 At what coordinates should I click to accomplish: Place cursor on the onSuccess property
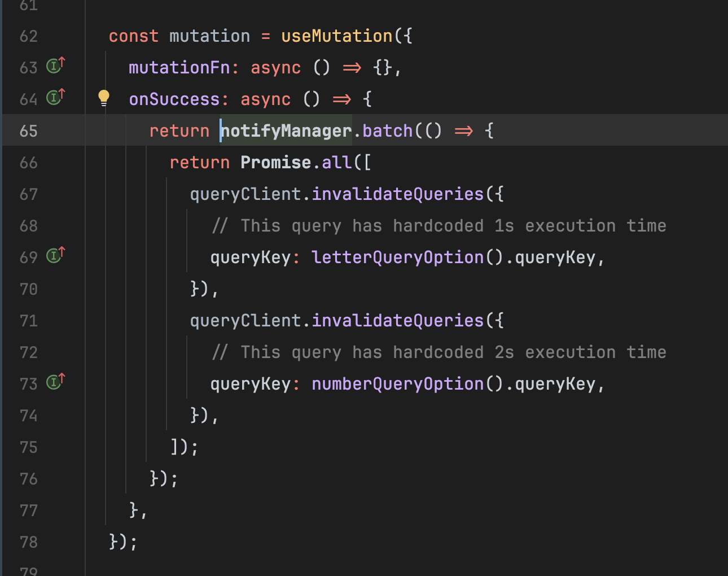click(x=174, y=99)
